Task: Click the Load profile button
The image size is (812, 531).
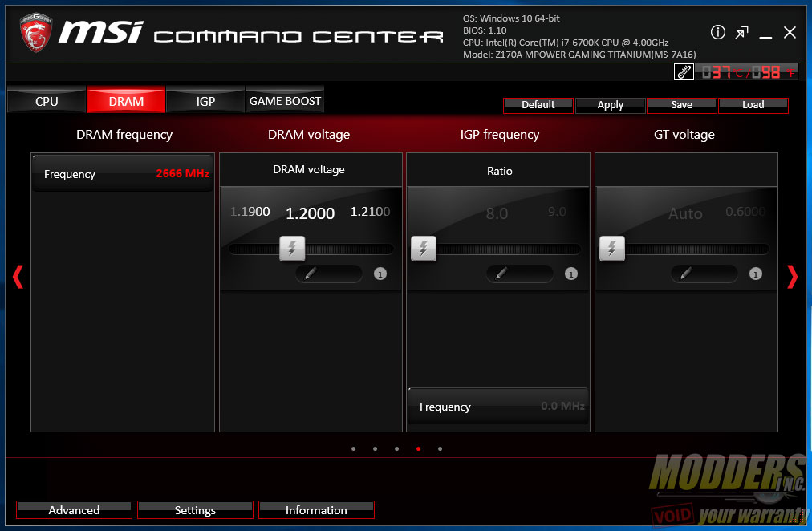Action: [753, 105]
